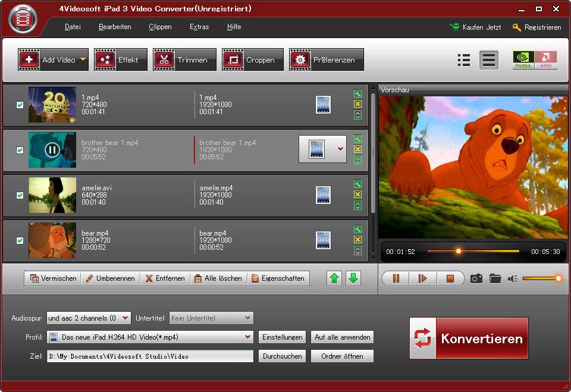This screenshot has width=571, height=392.
Task: Open the snapshot folder icon
Action: click(x=495, y=278)
